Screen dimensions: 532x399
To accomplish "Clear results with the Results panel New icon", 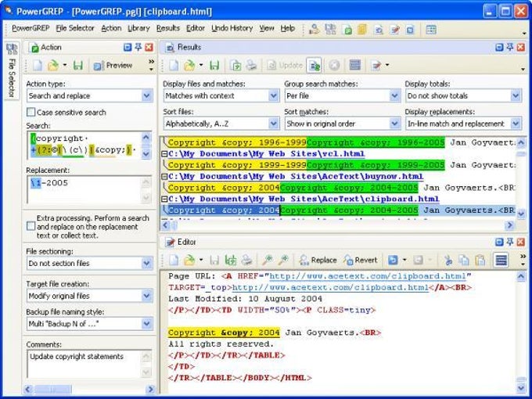I will tap(174, 65).
